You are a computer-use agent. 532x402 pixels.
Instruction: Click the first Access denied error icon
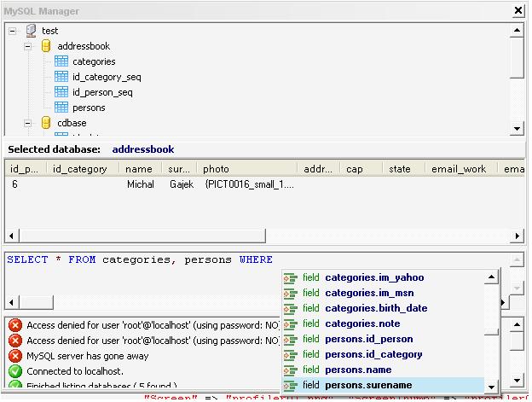(15, 325)
